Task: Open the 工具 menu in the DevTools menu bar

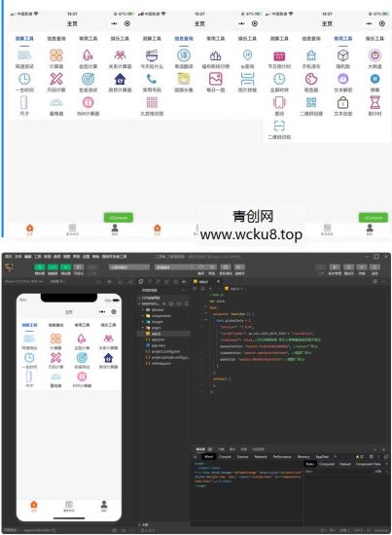Action: (x=38, y=256)
